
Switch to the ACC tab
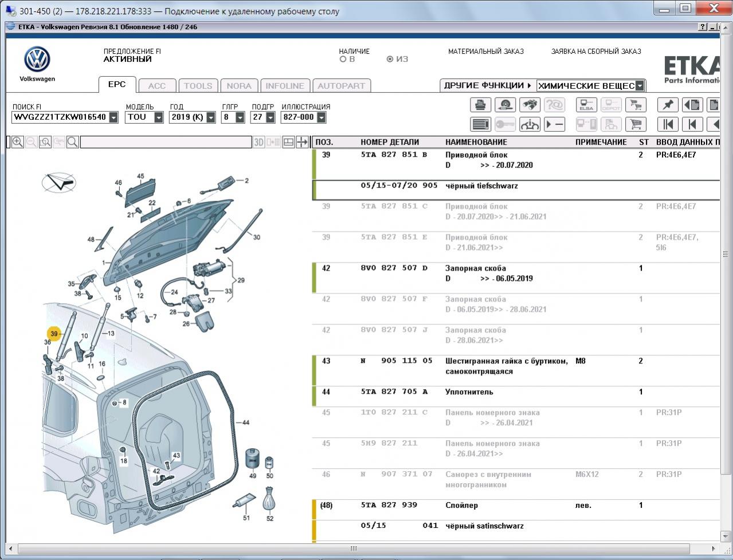(x=157, y=86)
